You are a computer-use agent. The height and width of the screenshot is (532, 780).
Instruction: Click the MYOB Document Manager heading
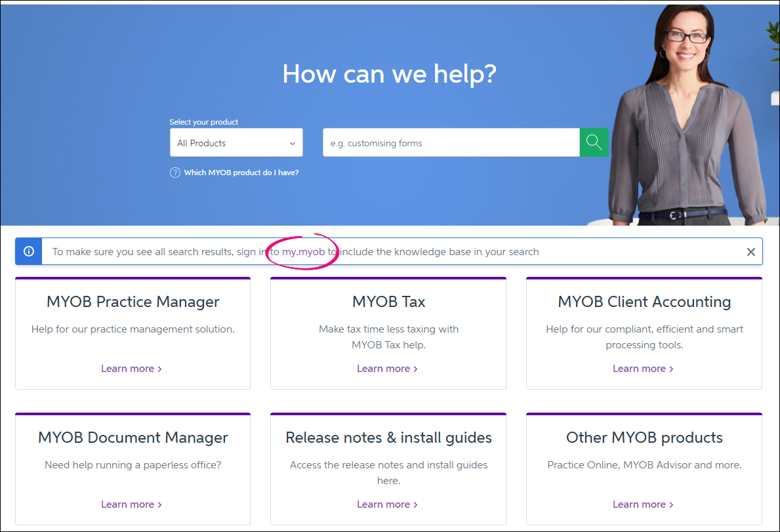coord(133,438)
